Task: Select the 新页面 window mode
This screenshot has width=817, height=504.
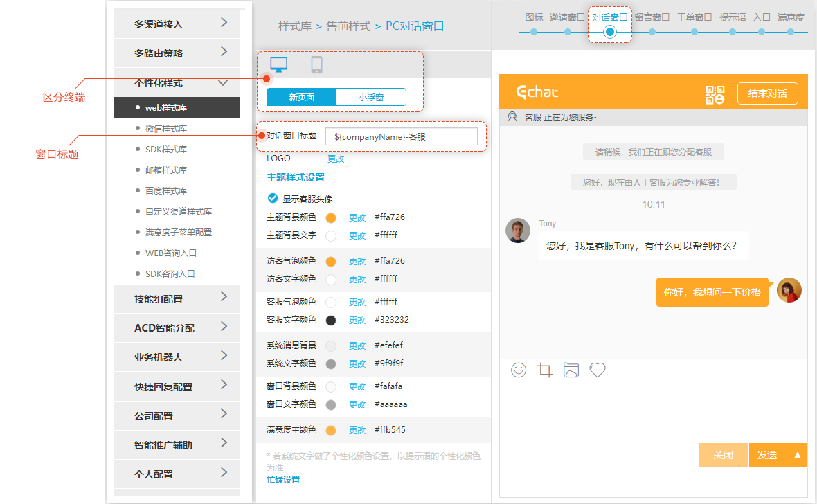Action: pyautogui.click(x=302, y=97)
